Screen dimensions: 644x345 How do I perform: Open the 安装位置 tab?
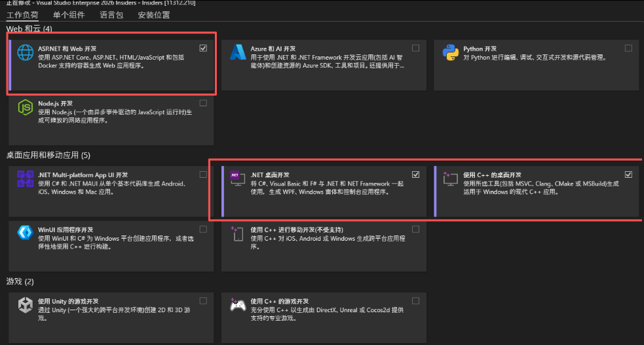[x=153, y=15]
